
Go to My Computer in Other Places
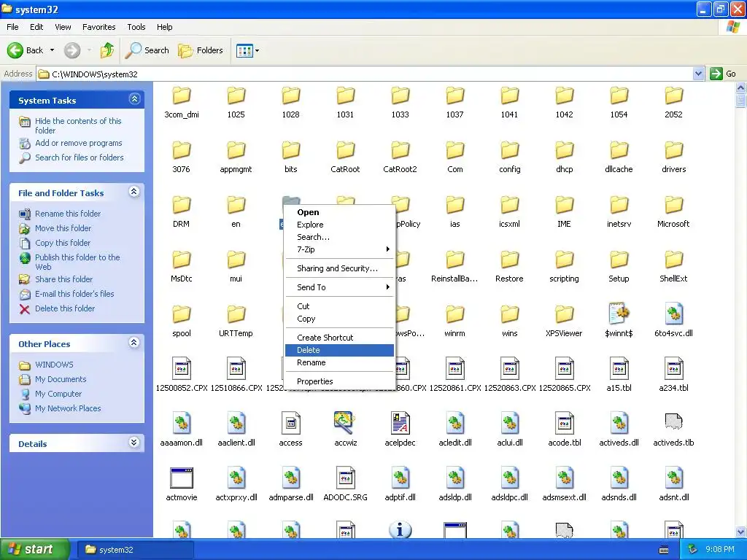click(58, 394)
